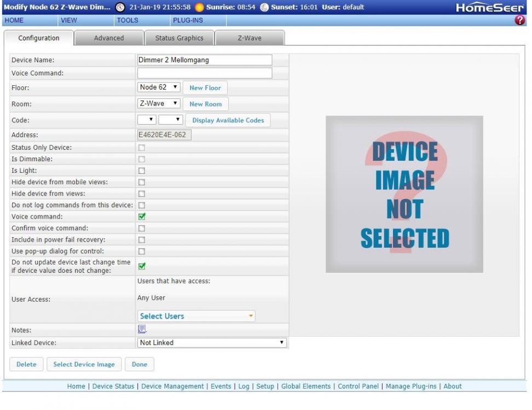This screenshot has width=532, height=410.
Task: Click the clock icon beside the date
Action: click(x=120, y=7)
